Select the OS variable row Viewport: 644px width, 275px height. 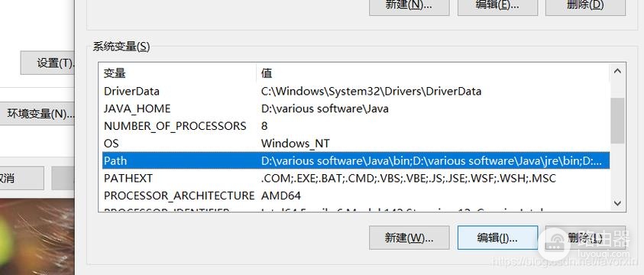[356, 144]
